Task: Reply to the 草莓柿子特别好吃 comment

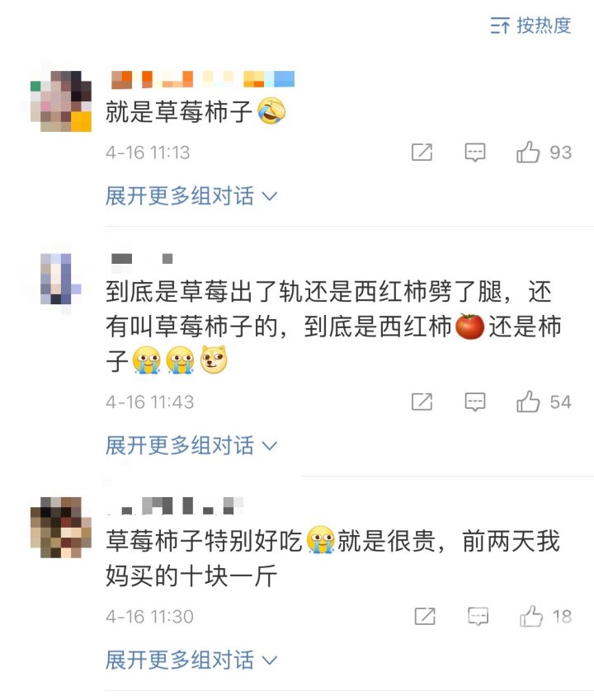Action: [478, 617]
